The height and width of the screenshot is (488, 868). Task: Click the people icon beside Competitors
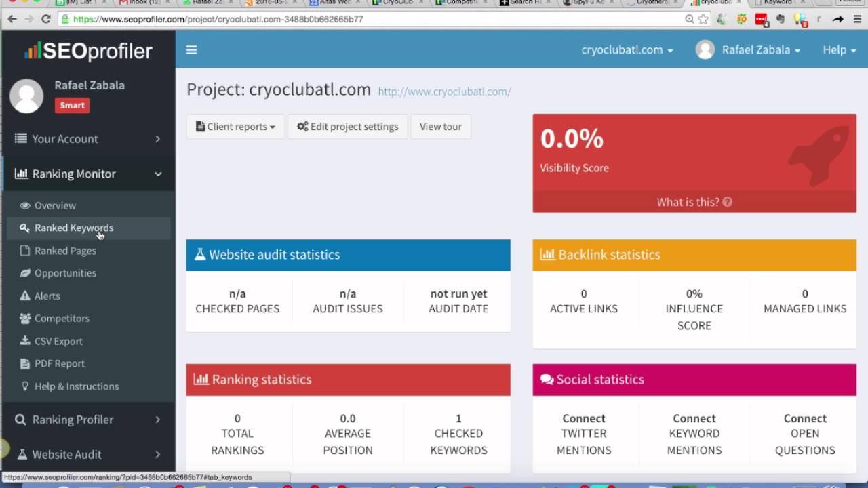coord(25,319)
